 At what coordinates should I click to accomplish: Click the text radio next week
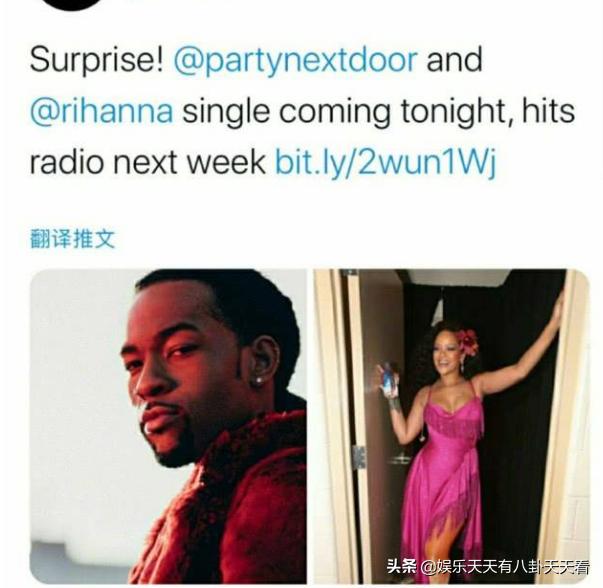point(148,162)
